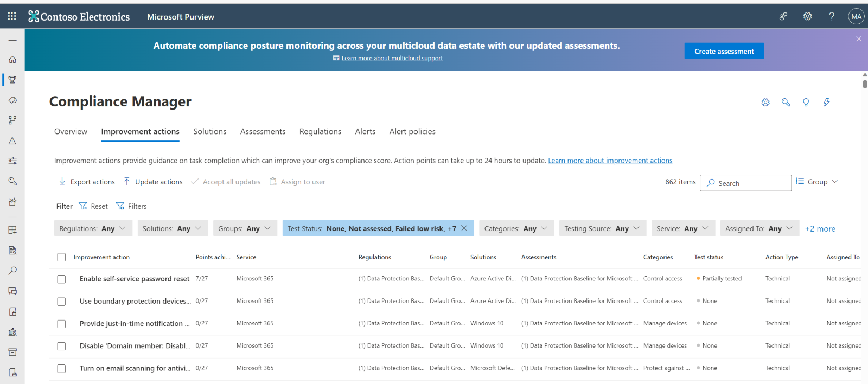The height and width of the screenshot is (384, 868).
Task: Open Learn more about multicloud support
Action: point(392,58)
